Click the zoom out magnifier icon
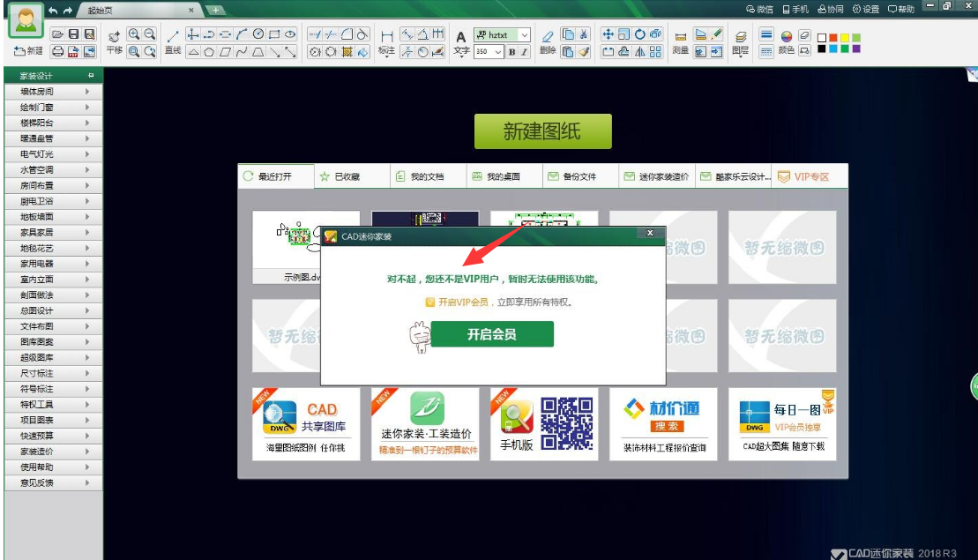This screenshot has height=560, width=978. [x=150, y=34]
